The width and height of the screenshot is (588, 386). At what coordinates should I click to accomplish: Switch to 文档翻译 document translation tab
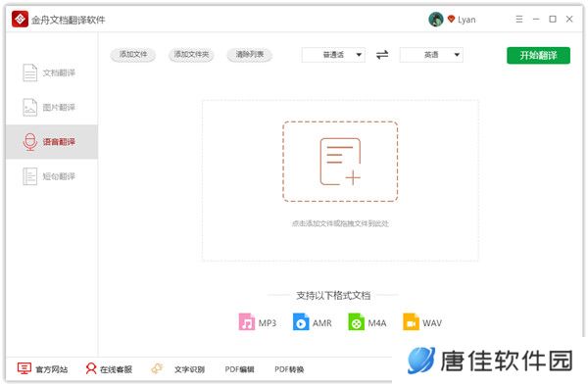(x=52, y=72)
